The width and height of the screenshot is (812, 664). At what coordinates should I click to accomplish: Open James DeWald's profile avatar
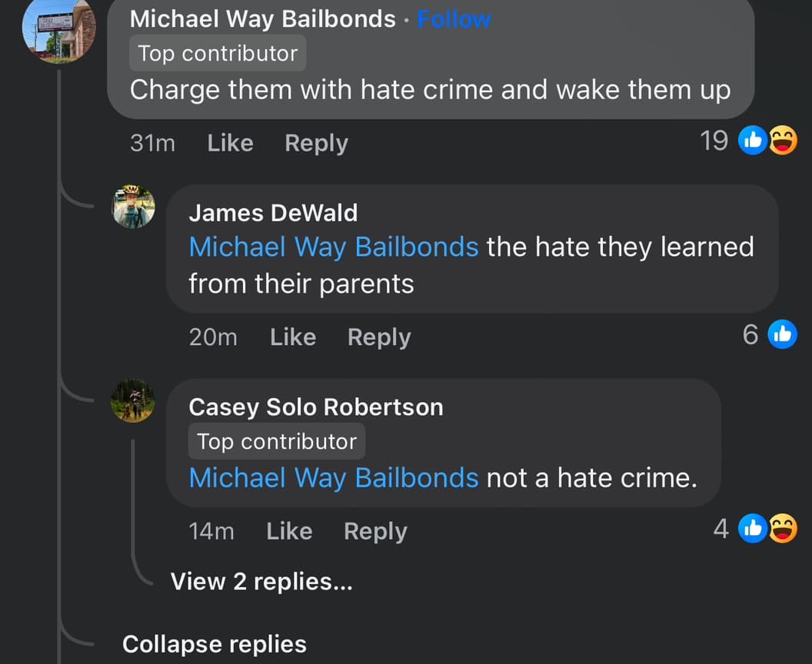(133, 207)
